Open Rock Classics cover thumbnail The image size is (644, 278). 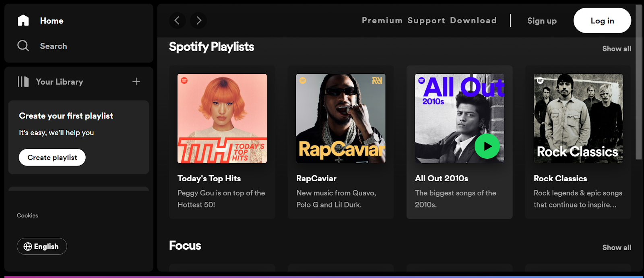click(578, 118)
